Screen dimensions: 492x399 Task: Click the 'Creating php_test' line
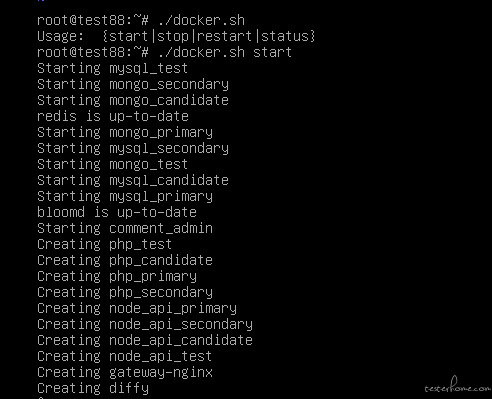click(x=105, y=245)
